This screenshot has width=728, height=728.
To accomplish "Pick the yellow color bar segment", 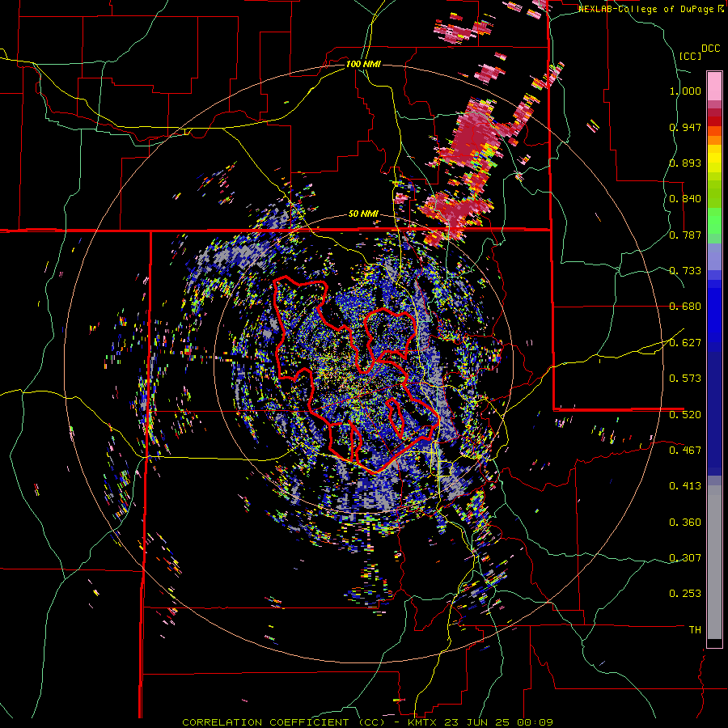I will coord(714,159).
